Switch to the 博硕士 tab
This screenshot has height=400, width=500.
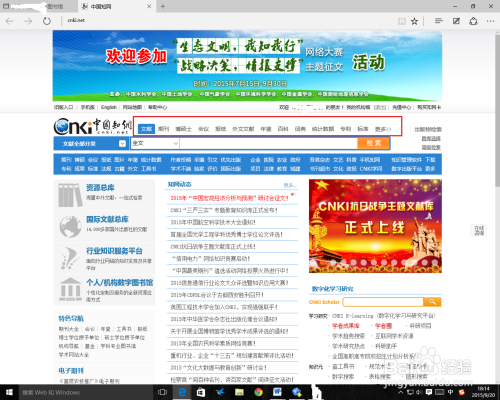[183, 129]
